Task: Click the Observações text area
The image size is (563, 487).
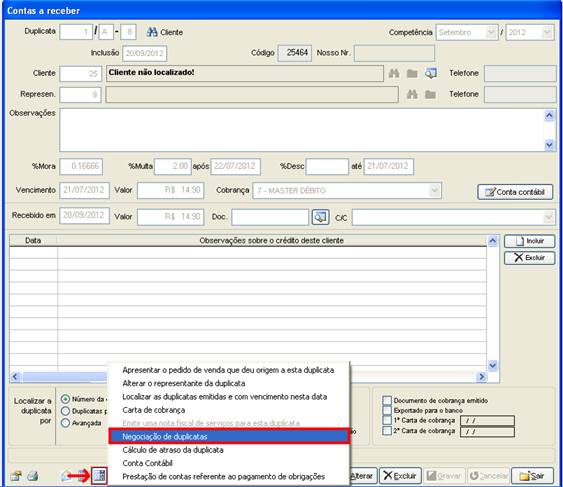Action: [x=302, y=130]
